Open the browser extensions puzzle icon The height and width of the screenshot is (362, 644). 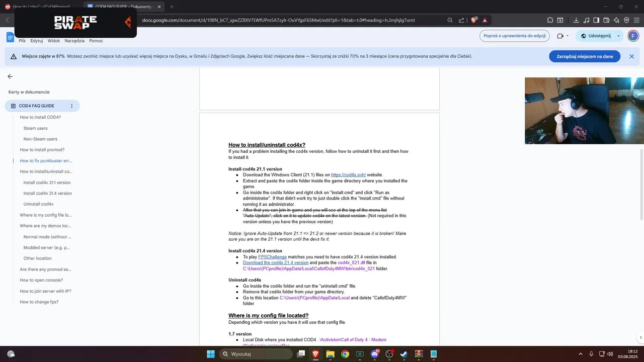550,20
